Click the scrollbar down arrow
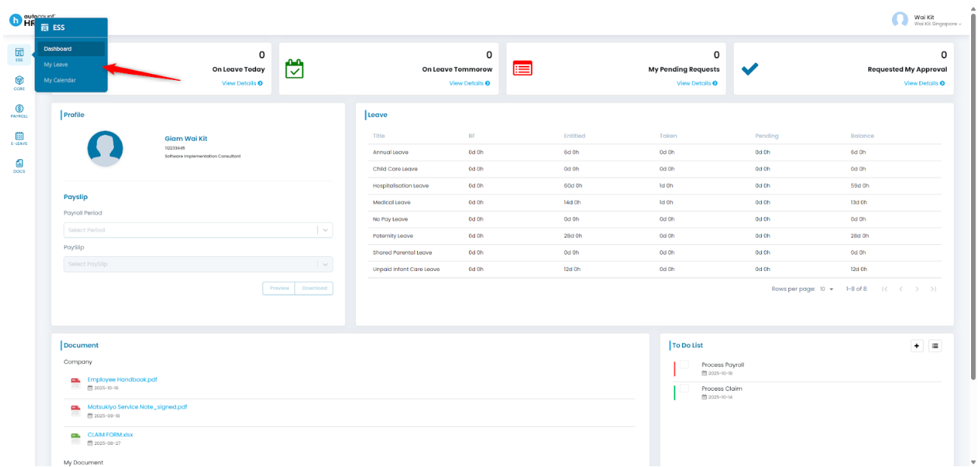The height and width of the screenshot is (467, 980). coord(975,462)
